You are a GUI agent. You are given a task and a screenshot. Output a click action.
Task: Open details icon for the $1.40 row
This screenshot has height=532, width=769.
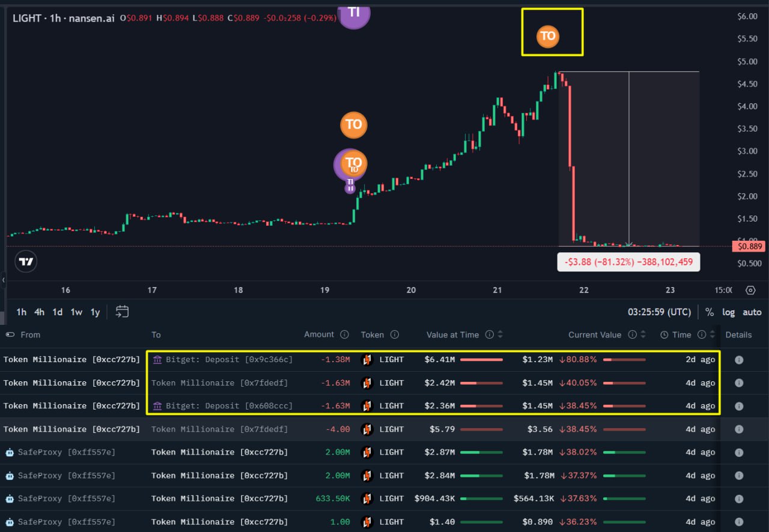pos(739,521)
